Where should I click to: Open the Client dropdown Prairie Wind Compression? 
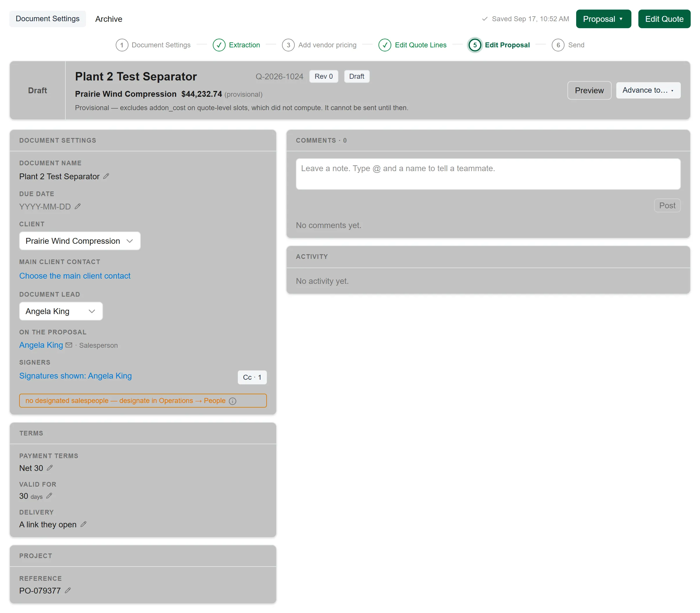pos(80,241)
